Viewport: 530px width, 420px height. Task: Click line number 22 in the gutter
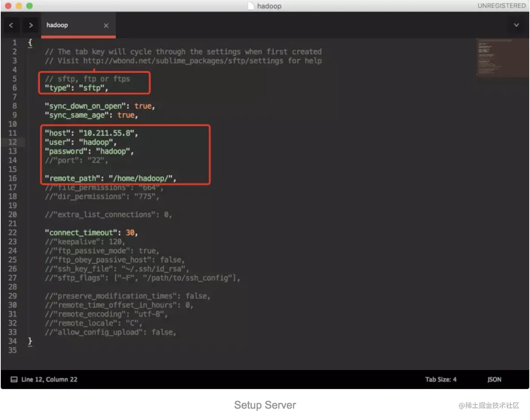pyautogui.click(x=12, y=233)
